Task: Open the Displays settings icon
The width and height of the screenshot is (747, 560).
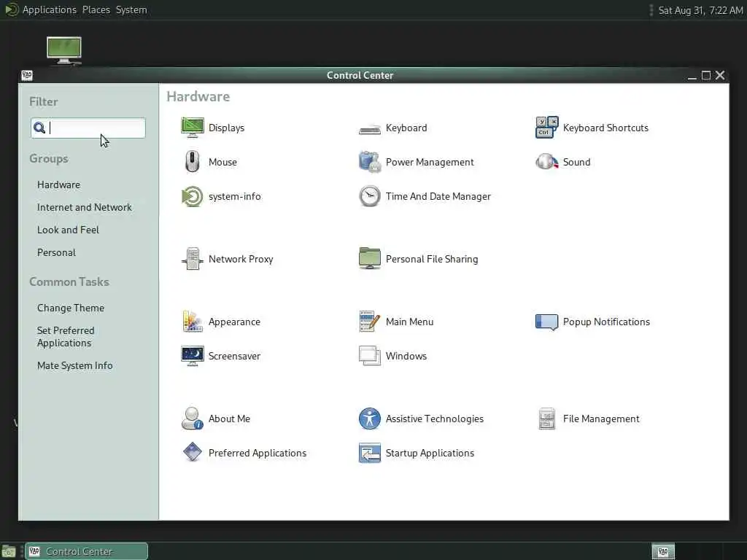Action: (x=193, y=128)
